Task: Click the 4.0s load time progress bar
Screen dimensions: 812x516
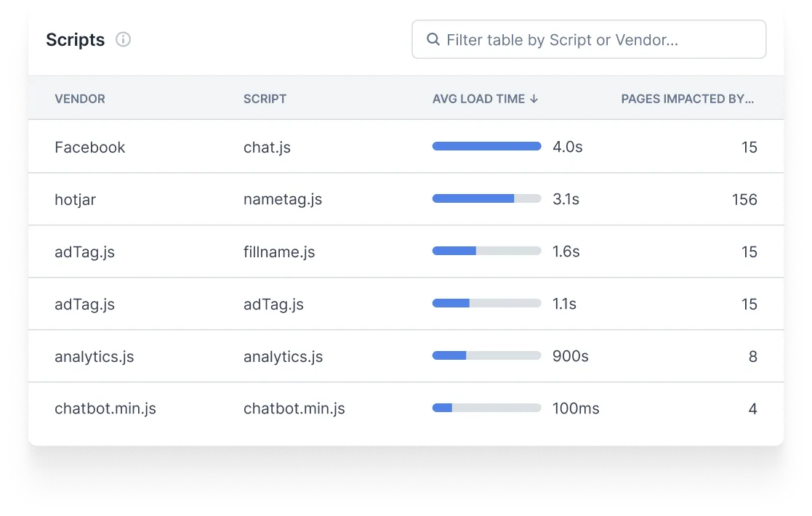Action: tap(486, 146)
